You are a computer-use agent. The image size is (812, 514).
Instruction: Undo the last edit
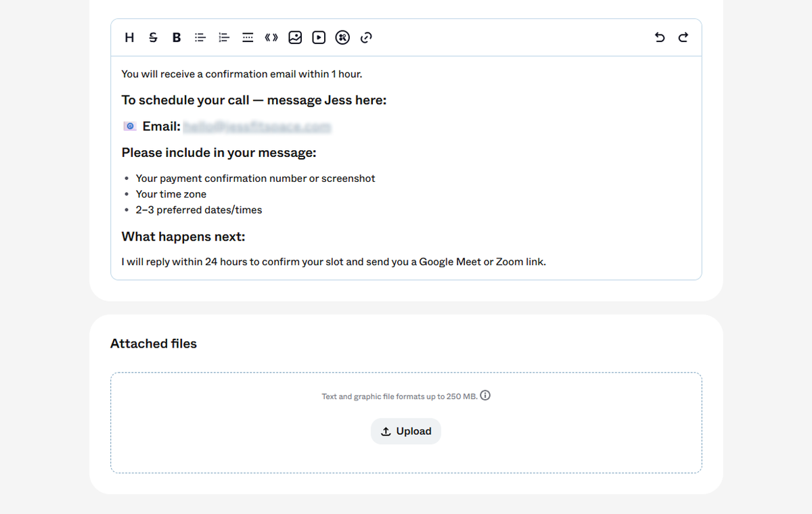(660, 38)
